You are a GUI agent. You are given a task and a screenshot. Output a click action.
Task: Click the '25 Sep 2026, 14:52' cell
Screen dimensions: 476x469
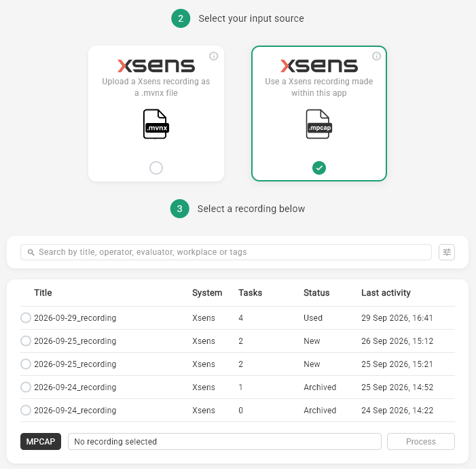click(x=397, y=387)
